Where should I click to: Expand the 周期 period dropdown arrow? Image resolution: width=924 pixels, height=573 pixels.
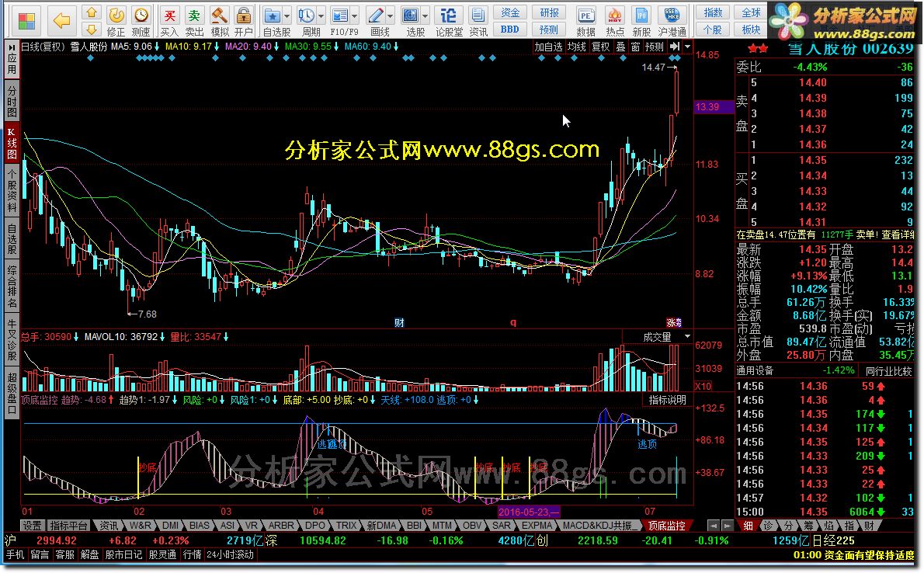pyautogui.click(x=321, y=16)
